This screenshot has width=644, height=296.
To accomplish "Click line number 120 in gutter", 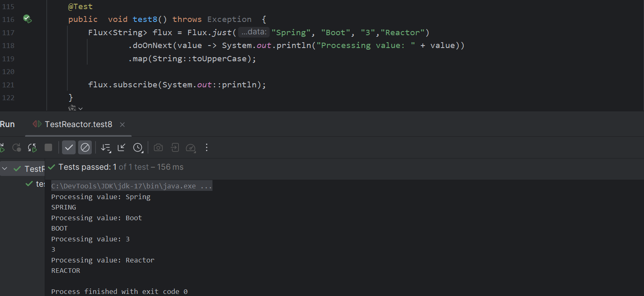I will tap(8, 72).
